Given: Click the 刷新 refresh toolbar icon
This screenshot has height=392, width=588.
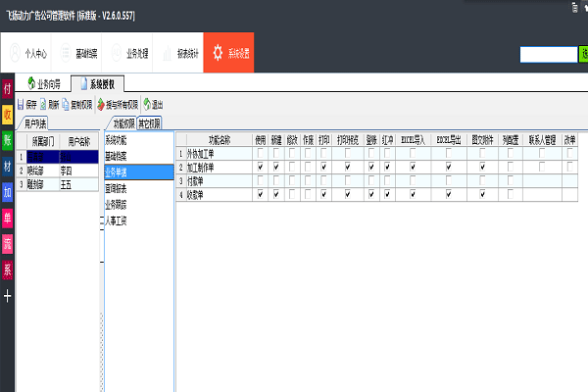Looking at the screenshot, I should (44, 104).
